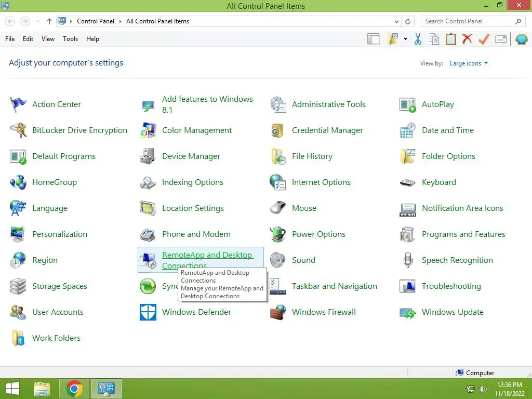Open File Explorer from the taskbar

click(42, 389)
